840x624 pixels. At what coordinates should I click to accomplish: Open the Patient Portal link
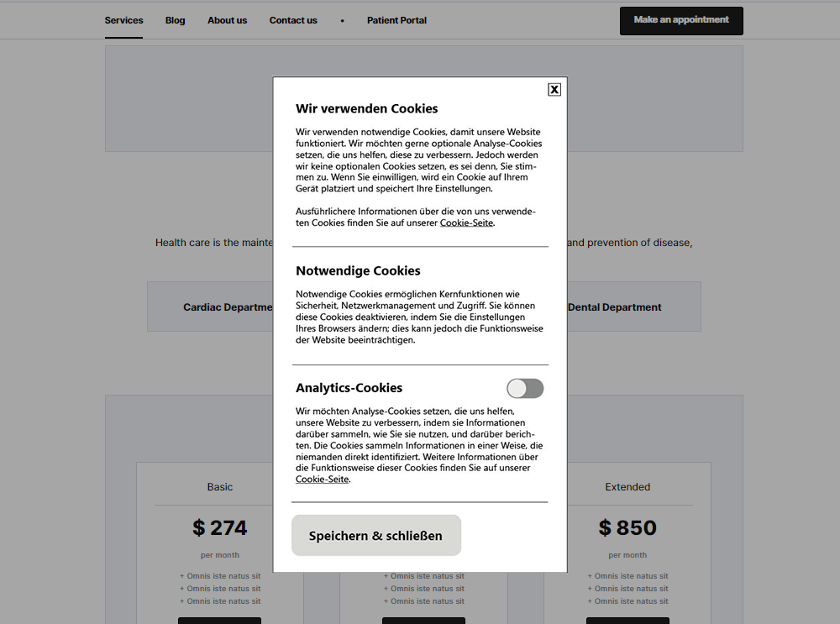point(397,20)
